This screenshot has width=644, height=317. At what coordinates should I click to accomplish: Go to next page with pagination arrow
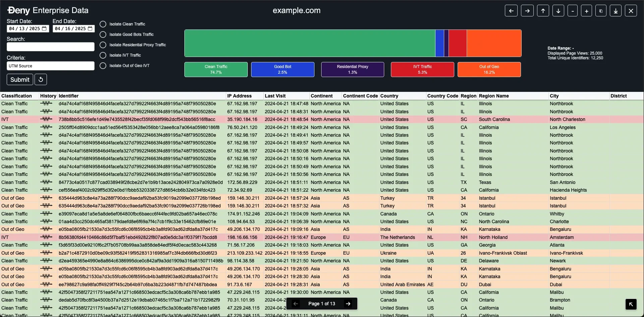348,304
